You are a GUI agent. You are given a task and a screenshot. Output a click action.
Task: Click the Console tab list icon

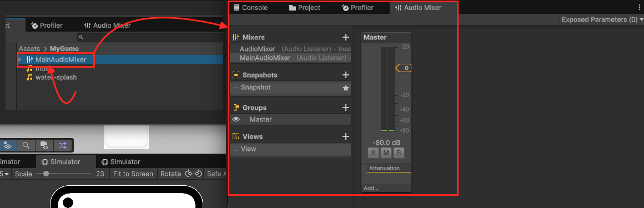pos(236,8)
